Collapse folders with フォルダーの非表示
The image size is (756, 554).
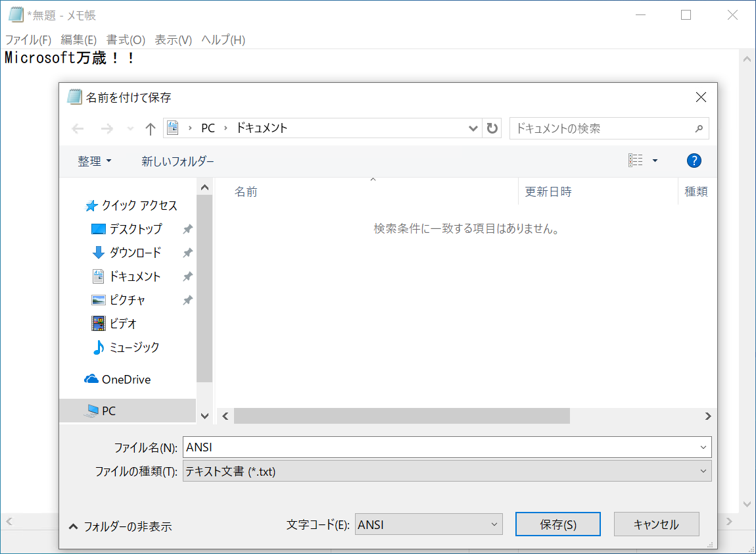point(120,526)
